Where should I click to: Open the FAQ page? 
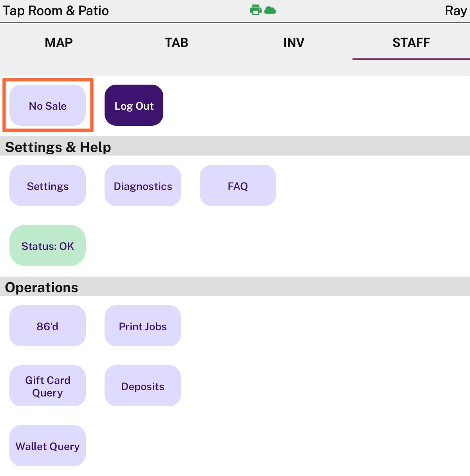[x=238, y=186]
